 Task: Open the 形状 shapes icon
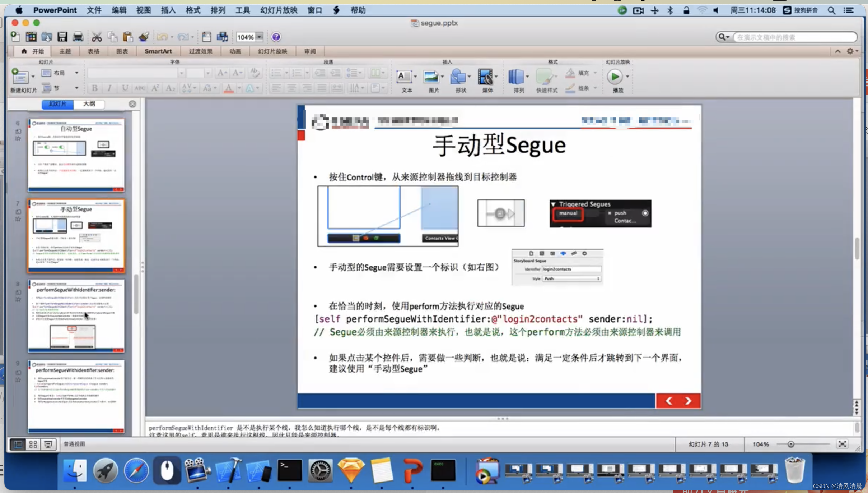(458, 77)
